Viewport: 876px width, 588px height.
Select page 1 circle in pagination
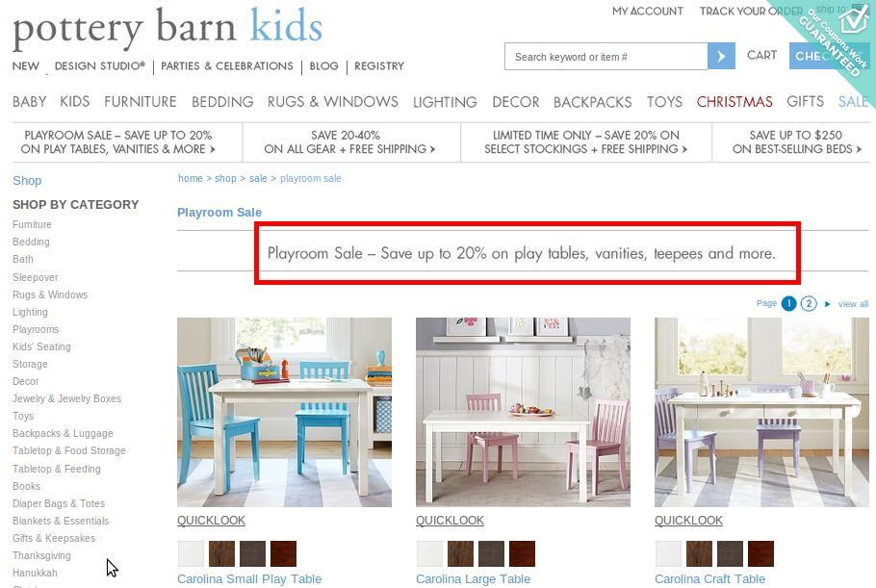coord(788,303)
